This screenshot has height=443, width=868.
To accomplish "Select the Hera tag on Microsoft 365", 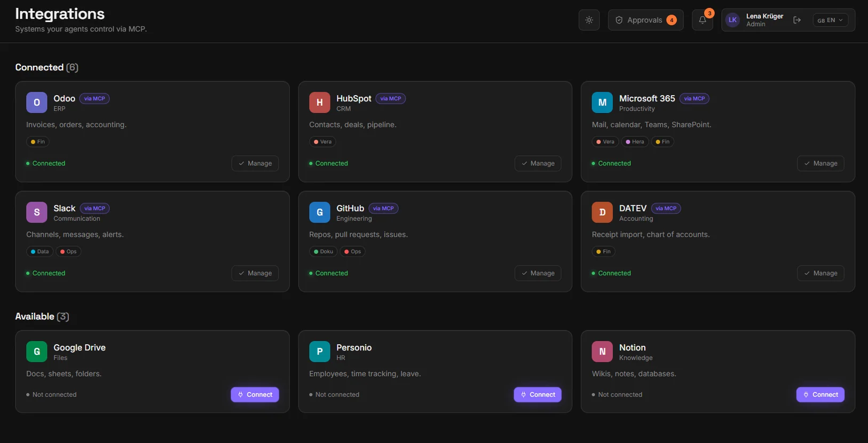I will 635,142.
